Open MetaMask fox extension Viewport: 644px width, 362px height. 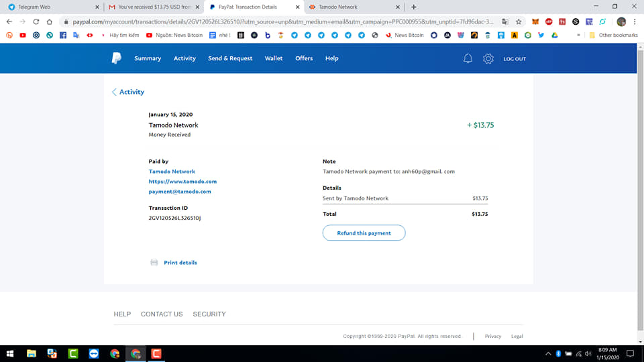click(x=535, y=21)
